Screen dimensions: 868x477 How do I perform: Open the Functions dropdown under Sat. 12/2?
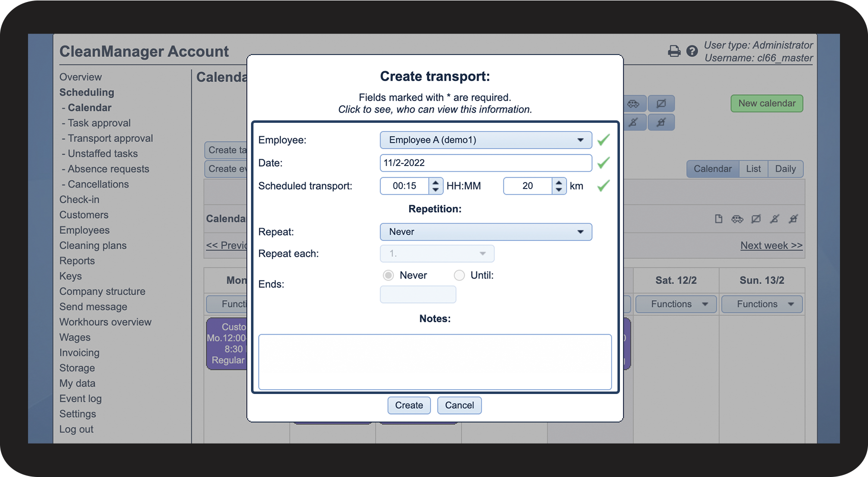676,305
